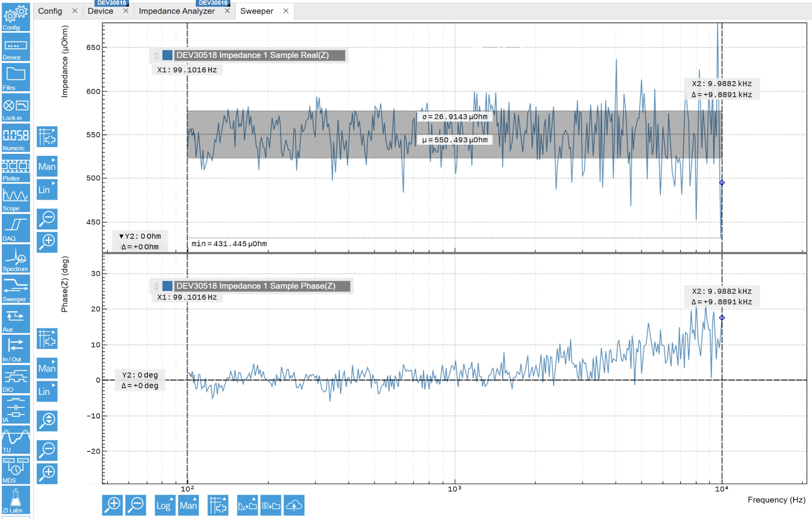
Task: Open the Scope sidebar tool
Action: click(15, 198)
